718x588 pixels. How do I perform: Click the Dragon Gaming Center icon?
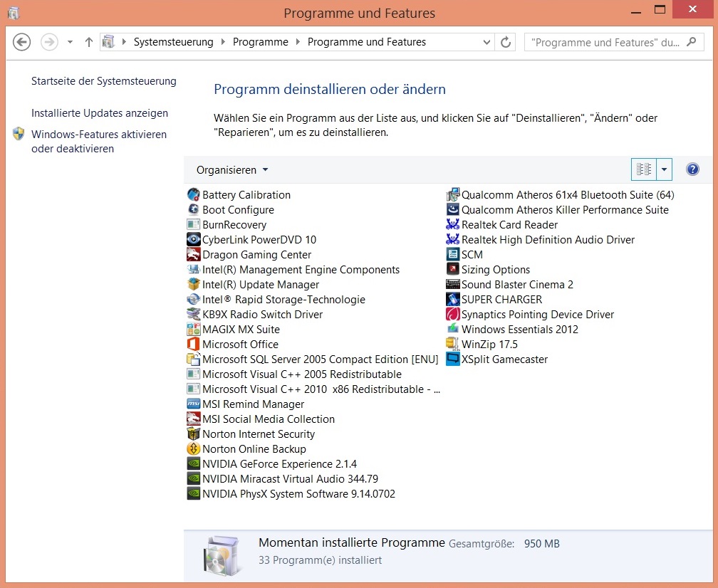pyautogui.click(x=193, y=254)
